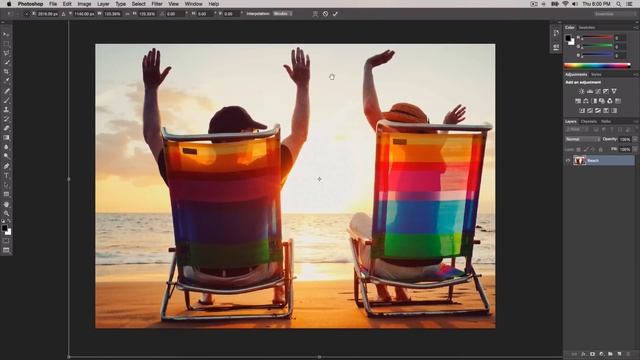This screenshot has height=360, width=640.
Task: Open the Styles tab
Action: click(596, 75)
